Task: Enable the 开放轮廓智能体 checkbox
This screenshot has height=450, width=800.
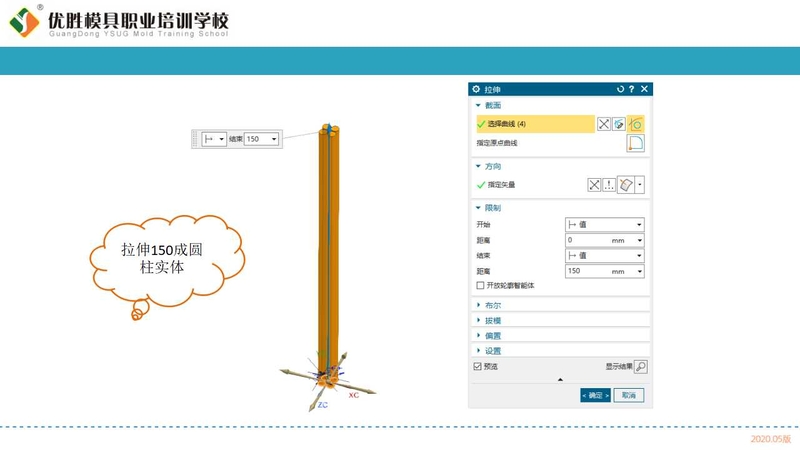Action: tap(480, 286)
